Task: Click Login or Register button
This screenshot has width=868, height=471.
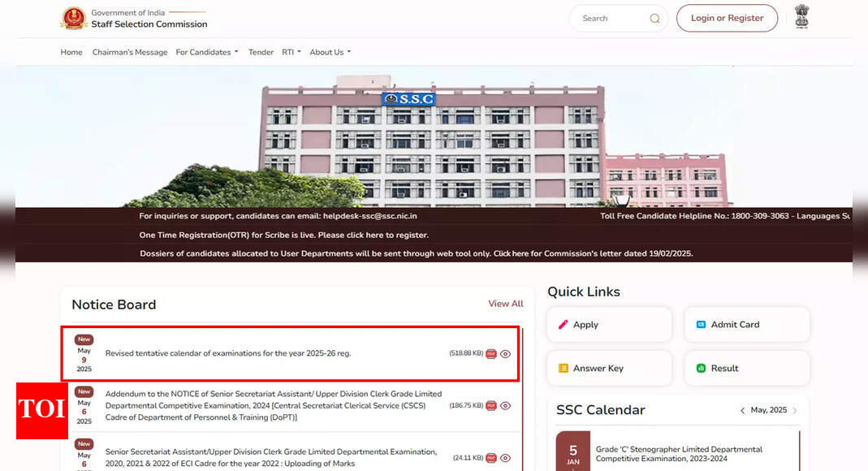Action: point(727,18)
